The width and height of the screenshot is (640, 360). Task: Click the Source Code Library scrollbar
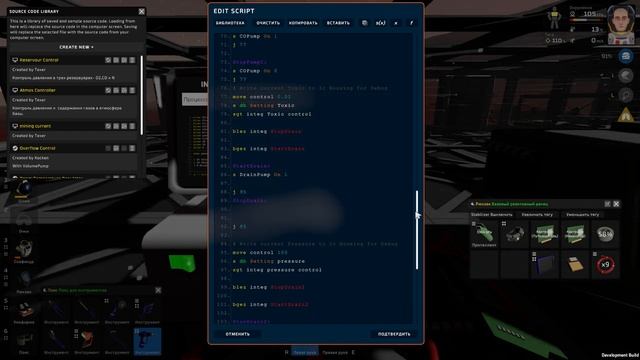(142, 95)
